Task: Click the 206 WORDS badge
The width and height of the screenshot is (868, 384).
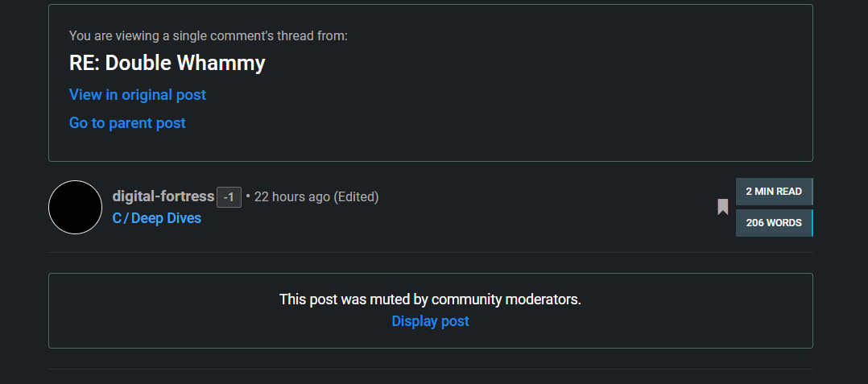Action: coord(774,223)
